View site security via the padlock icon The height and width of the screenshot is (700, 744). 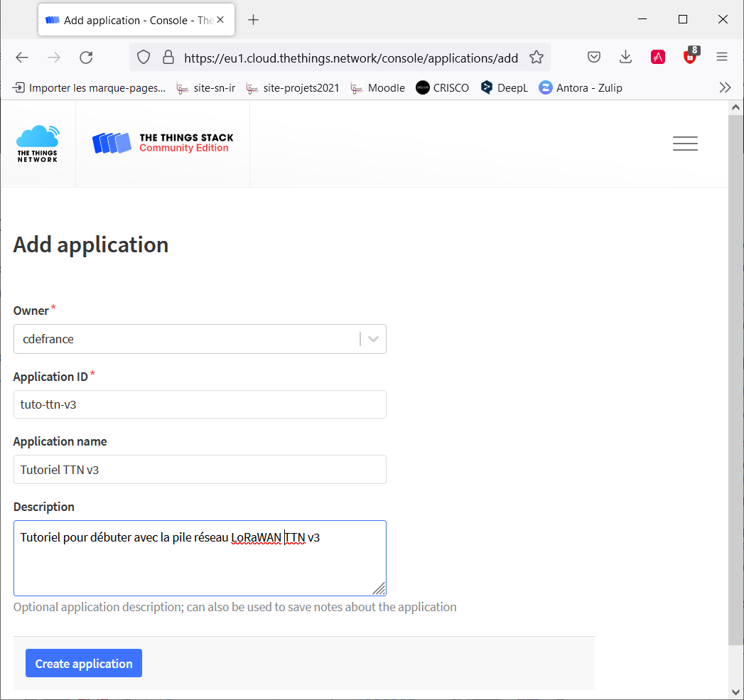[168, 58]
